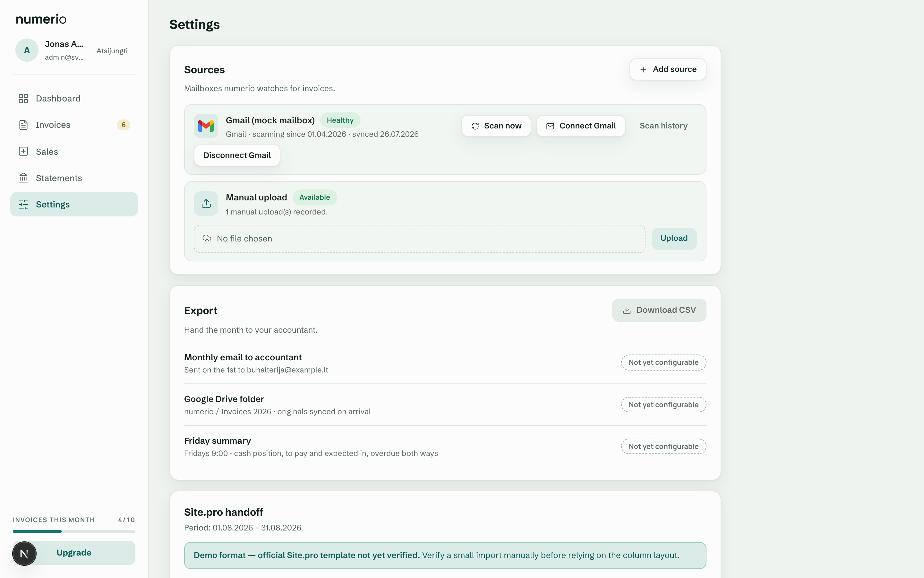Screen dimensions: 924x578
Task: Click the Manual upload arrow icon
Action: click(206, 203)
